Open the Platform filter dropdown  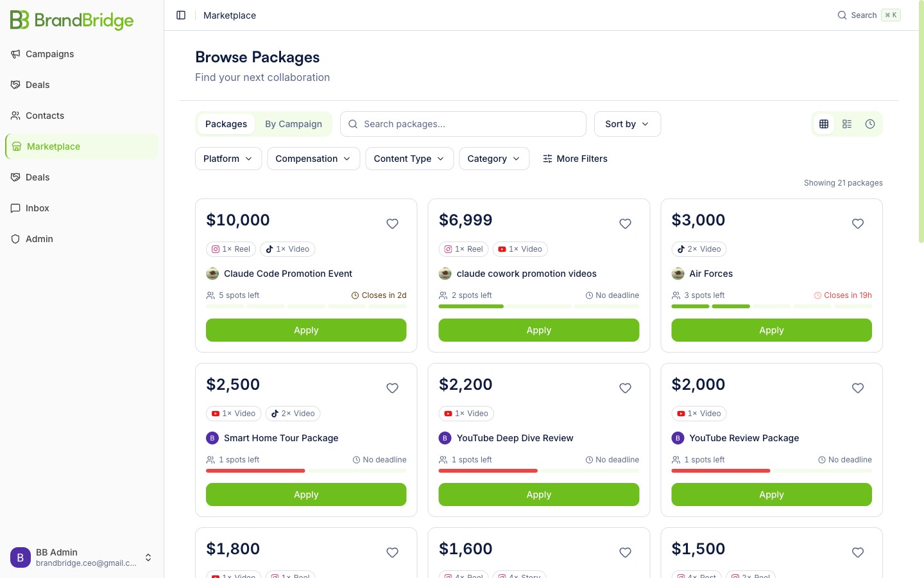coord(228,159)
